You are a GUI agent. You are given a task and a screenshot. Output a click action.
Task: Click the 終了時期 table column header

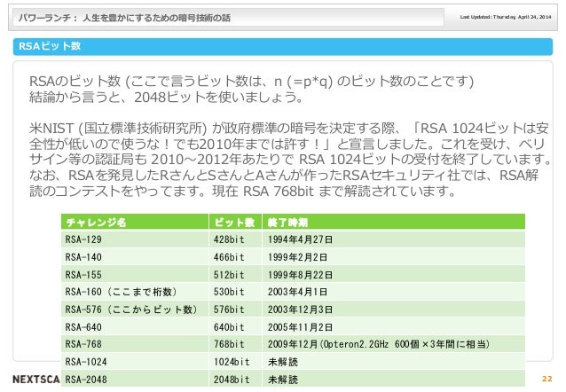(x=287, y=223)
